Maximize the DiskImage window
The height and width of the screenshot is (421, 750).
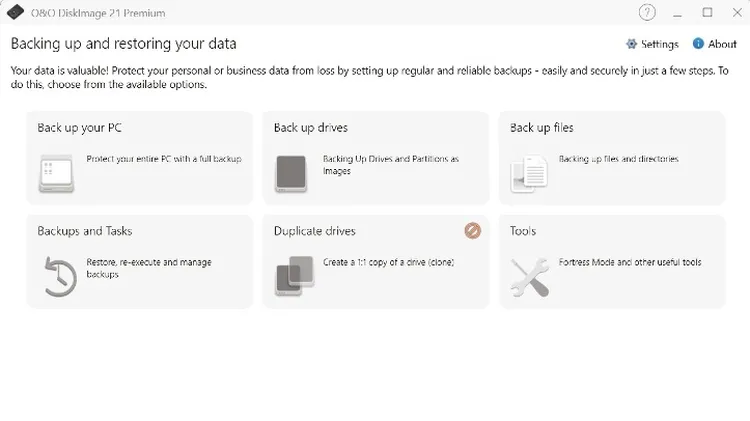(x=707, y=13)
